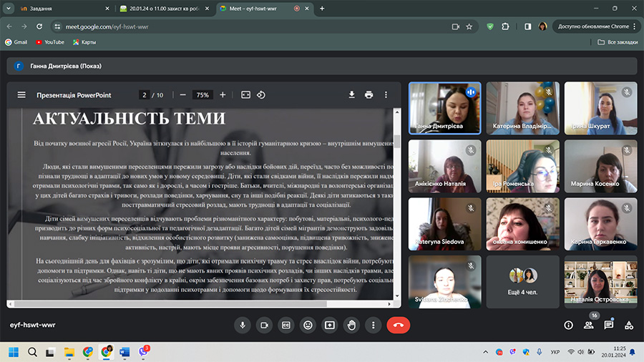644x362 pixels.
Task: Reload the page
Action: [39, 26]
